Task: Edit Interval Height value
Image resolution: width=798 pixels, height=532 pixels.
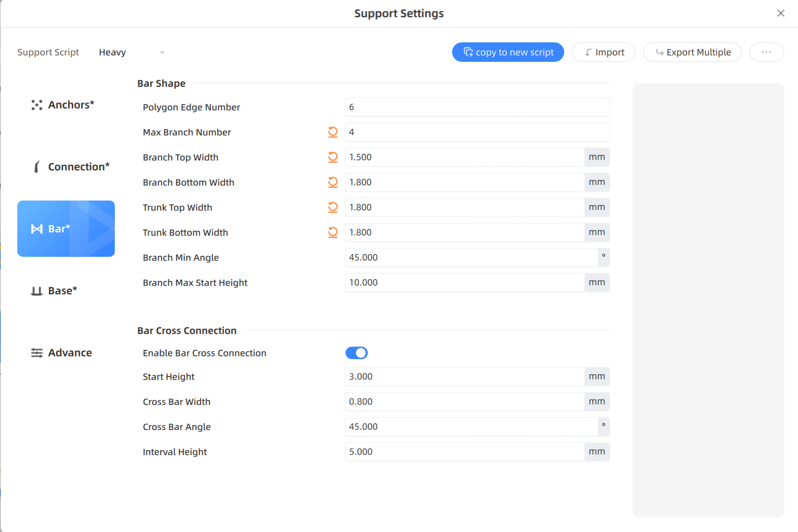Action: 465,452
